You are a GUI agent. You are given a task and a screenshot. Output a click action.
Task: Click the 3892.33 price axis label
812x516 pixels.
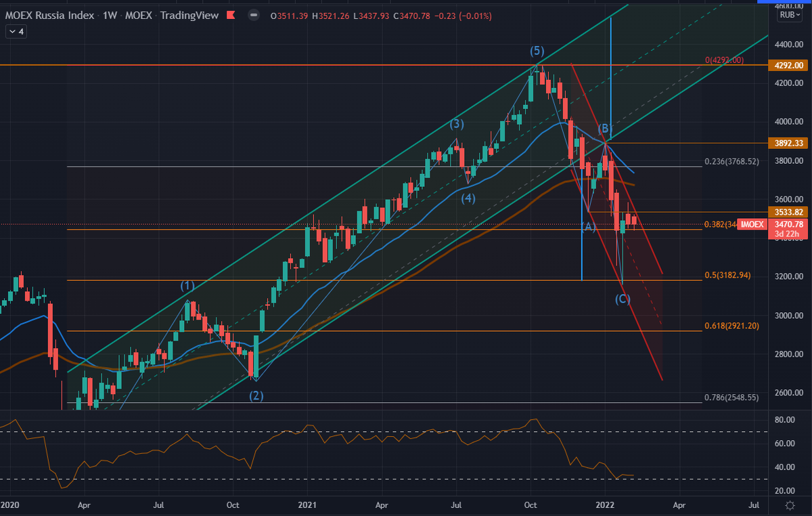[x=789, y=144]
